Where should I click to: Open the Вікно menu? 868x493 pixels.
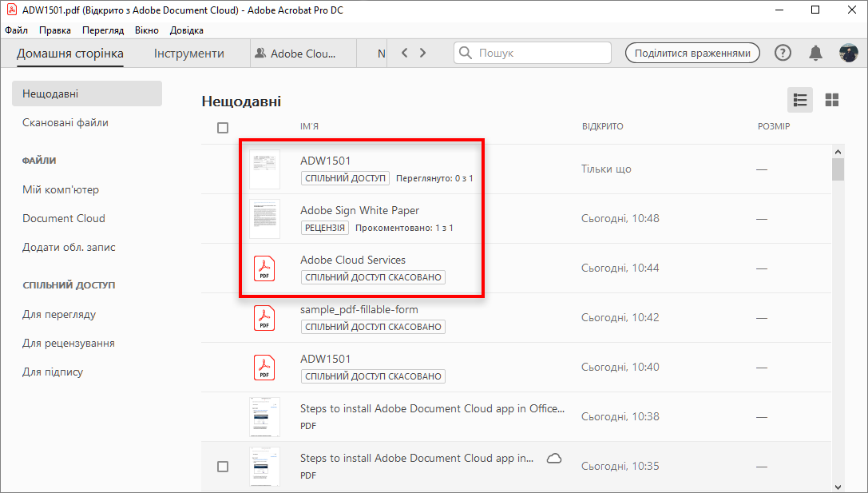pos(147,30)
